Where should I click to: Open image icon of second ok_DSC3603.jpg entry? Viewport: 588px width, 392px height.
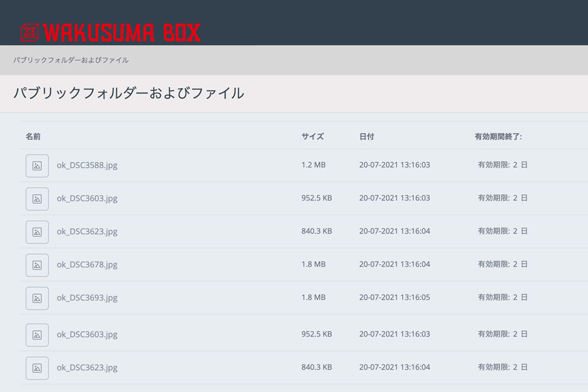click(37, 335)
